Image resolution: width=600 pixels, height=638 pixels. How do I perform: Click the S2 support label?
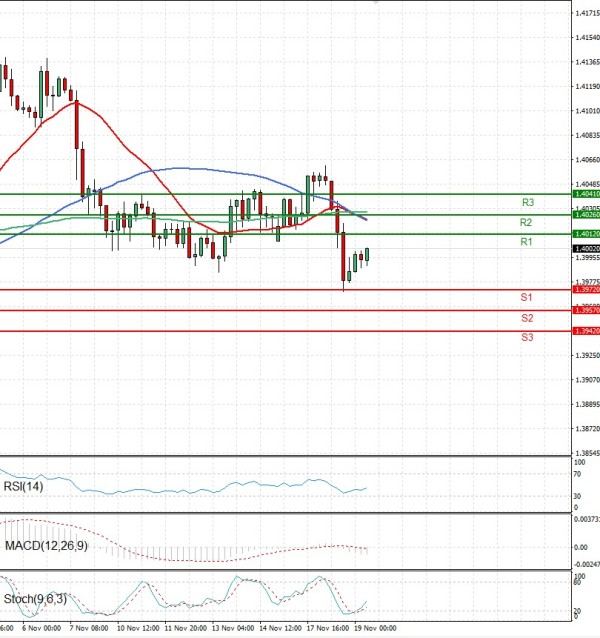pos(526,318)
